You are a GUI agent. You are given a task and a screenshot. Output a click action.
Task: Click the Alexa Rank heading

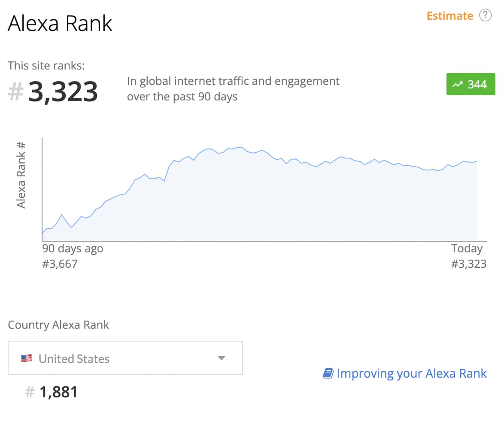tap(60, 24)
